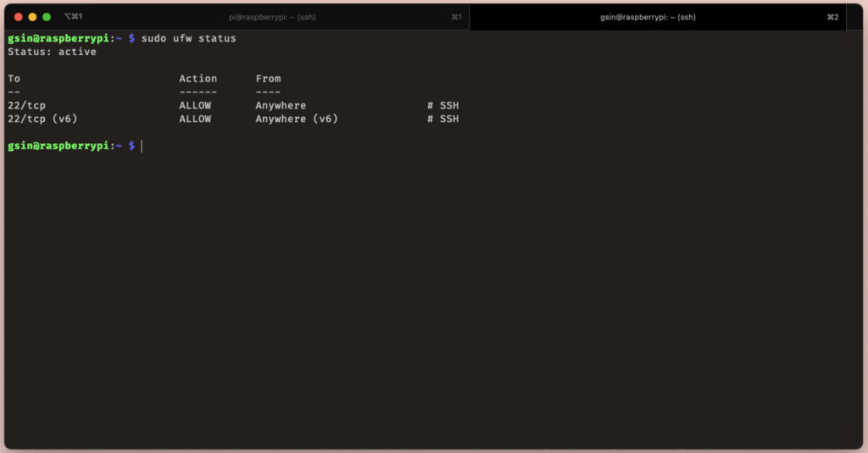Click the first gsin@raspberrypi prompt text
Screen dimensions: 868x453
(58, 38)
